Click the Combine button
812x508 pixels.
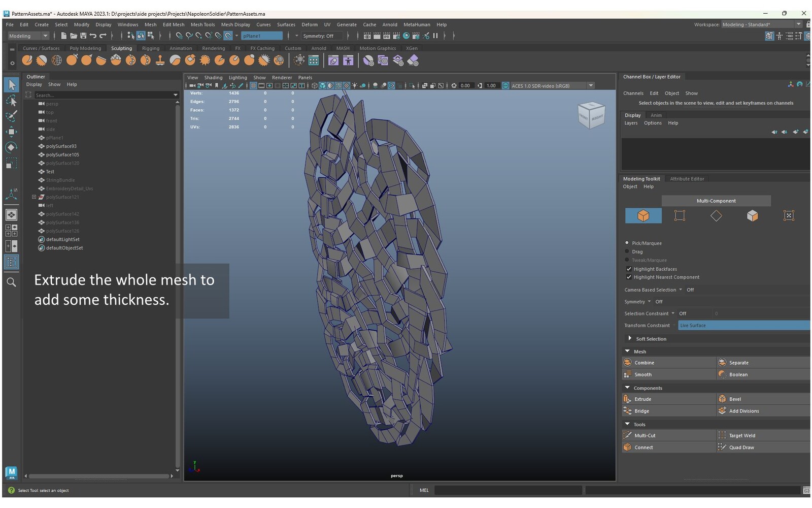pos(644,363)
